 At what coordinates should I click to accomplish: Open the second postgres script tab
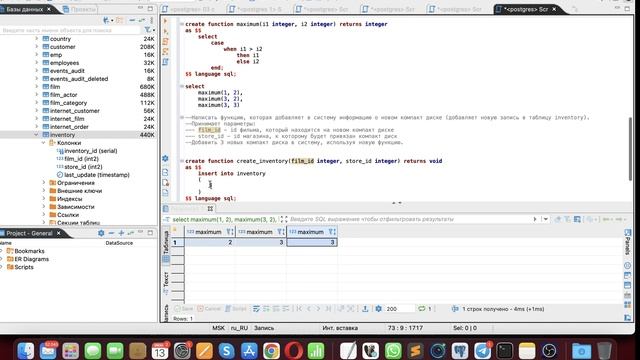[x=256, y=9]
